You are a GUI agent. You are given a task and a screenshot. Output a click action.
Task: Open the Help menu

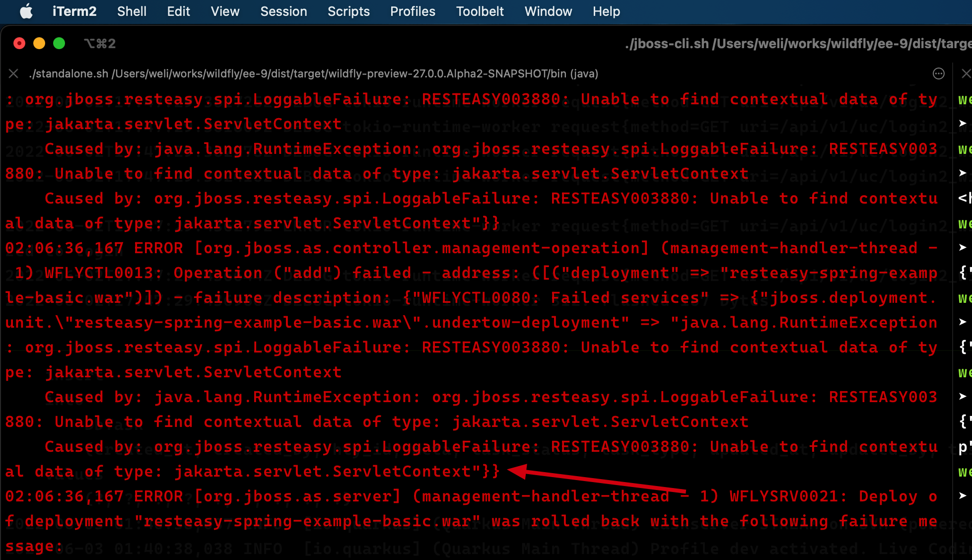[x=606, y=11]
